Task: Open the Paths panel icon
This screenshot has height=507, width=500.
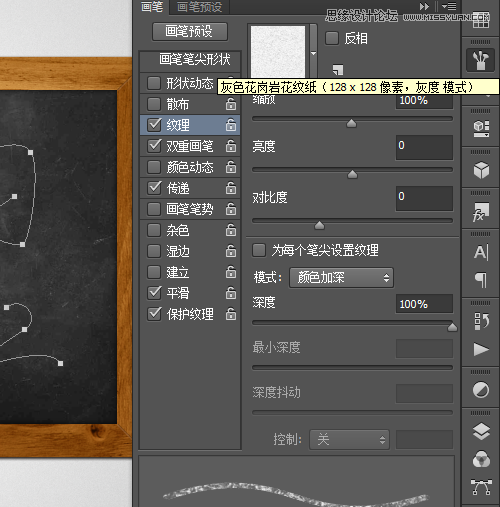Action: point(481,487)
